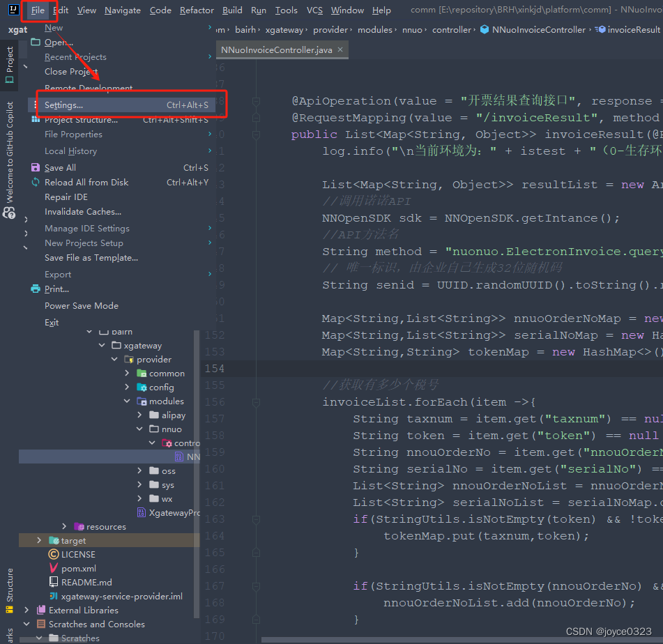
Task: Click the NNuoInvoiceController breadcrumb
Action: click(x=533, y=29)
